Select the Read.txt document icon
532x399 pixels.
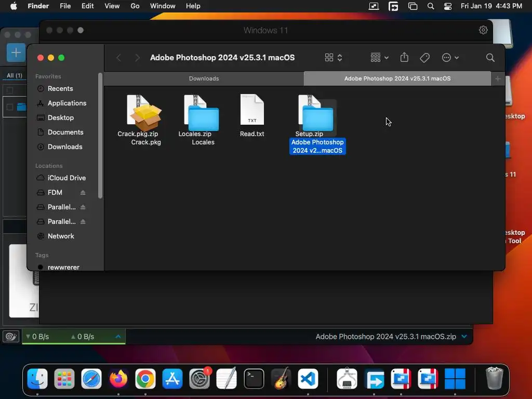(252, 110)
